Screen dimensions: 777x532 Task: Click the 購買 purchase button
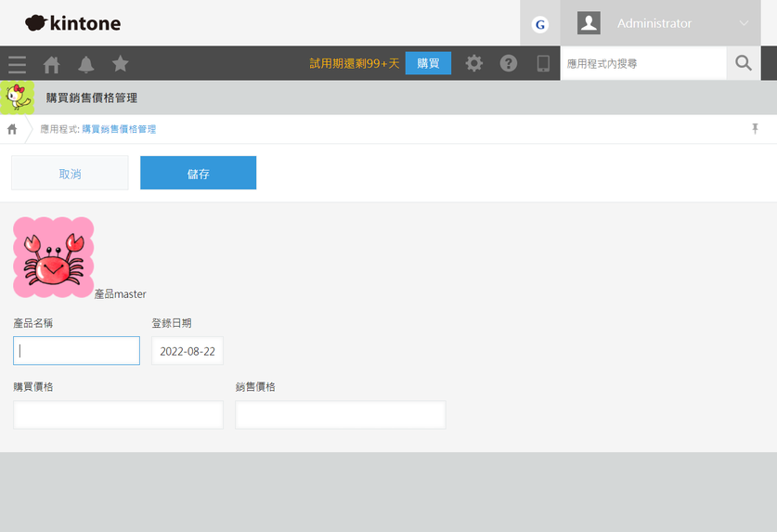tap(428, 63)
